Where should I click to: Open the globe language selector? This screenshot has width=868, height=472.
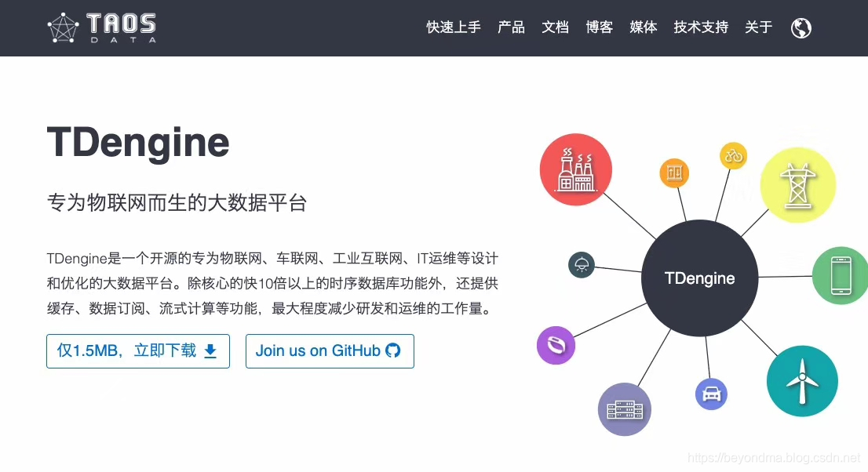tap(801, 27)
